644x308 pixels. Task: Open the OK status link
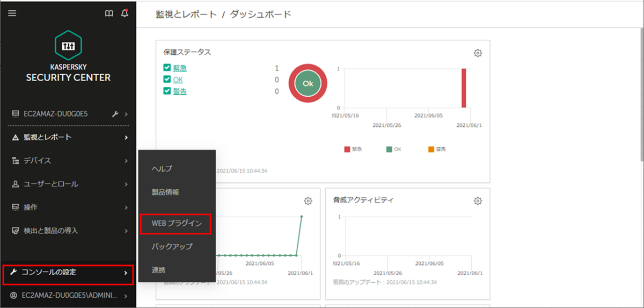click(x=178, y=80)
